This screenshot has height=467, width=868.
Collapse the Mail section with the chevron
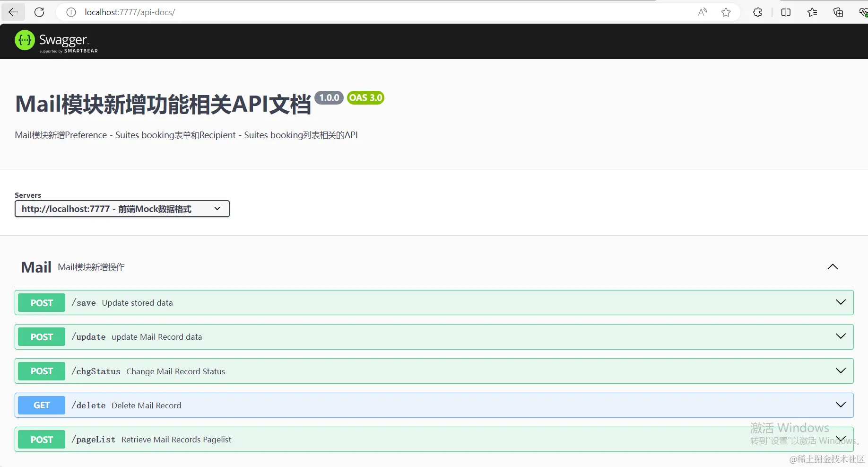point(833,267)
